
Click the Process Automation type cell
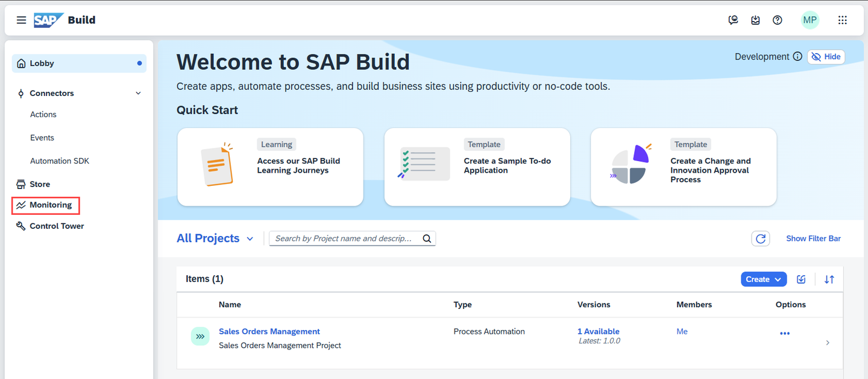(489, 331)
